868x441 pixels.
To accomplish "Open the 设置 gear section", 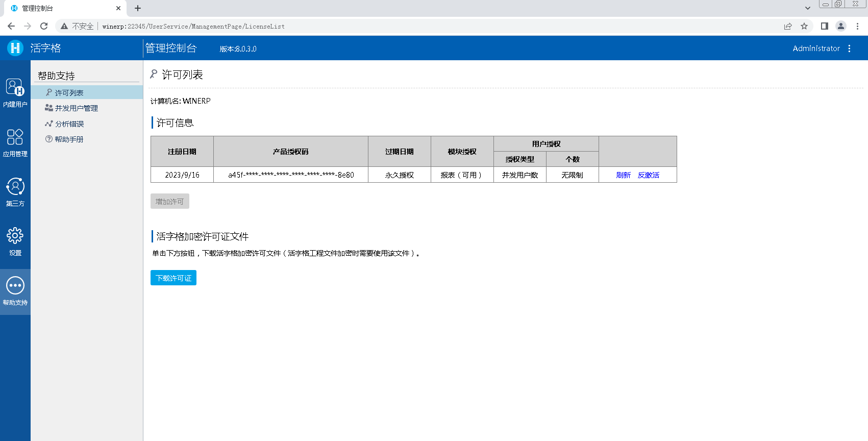I will pyautogui.click(x=15, y=241).
